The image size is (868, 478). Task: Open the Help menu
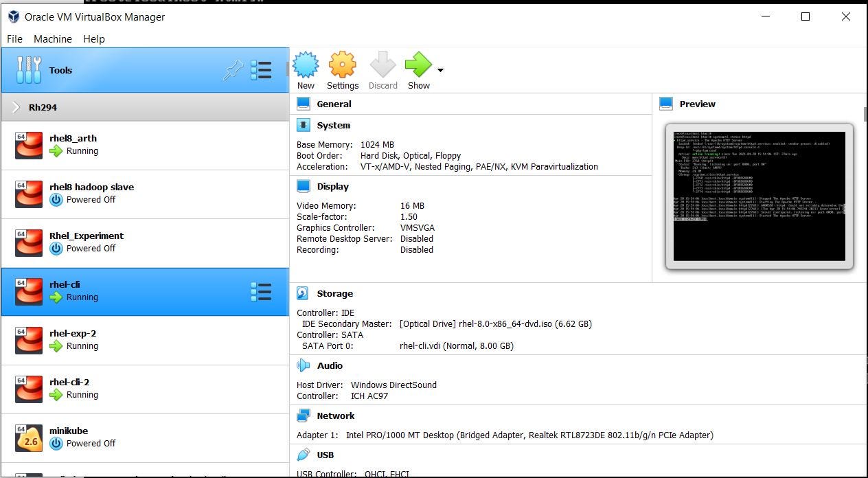[94, 39]
